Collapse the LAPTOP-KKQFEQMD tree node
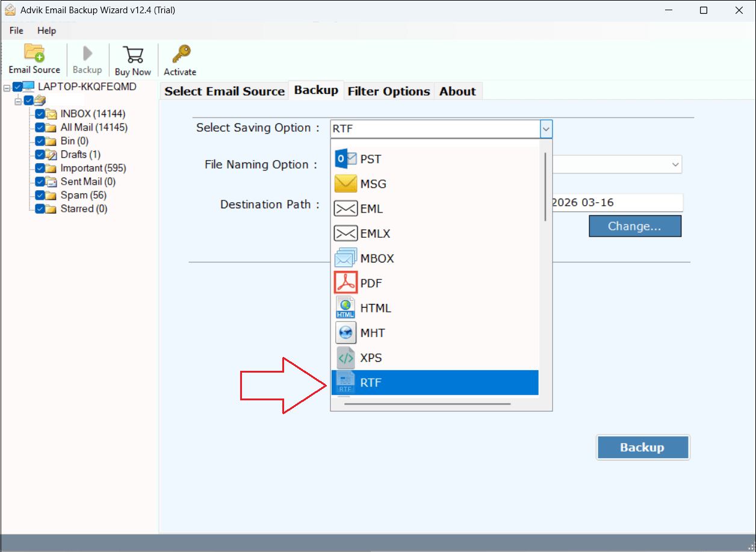756x552 pixels. (7, 87)
